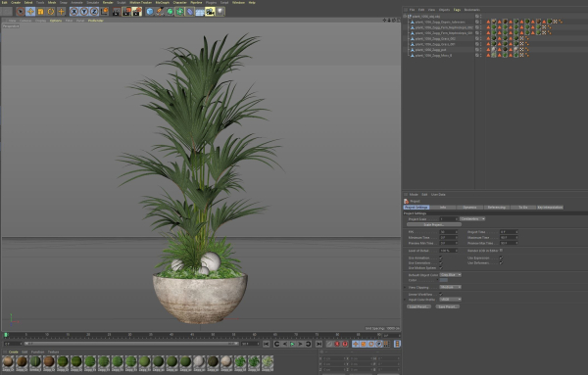Activate the Scale tool in toolbar
The image size is (588, 375).
[40, 12]
